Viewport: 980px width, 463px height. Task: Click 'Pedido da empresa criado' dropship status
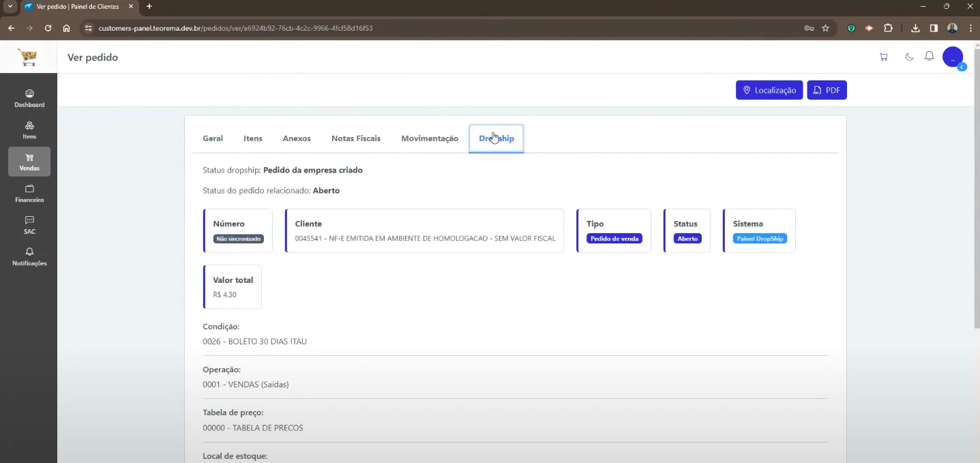(313, 170)
